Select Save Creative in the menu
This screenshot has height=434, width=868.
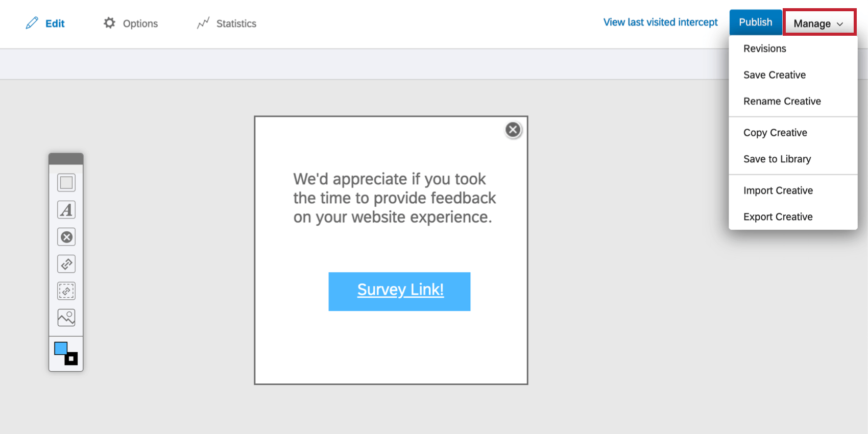[774, 75]
